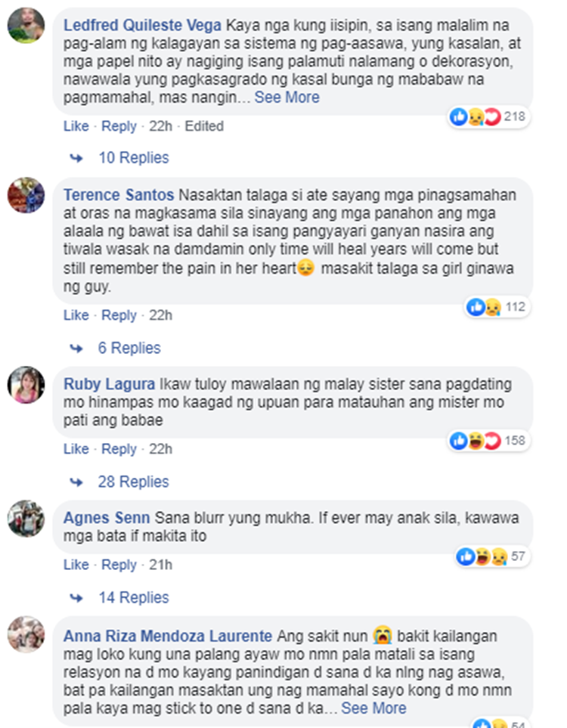
Task: Like Agnes Senn's comment
Action: click(76, 565)
